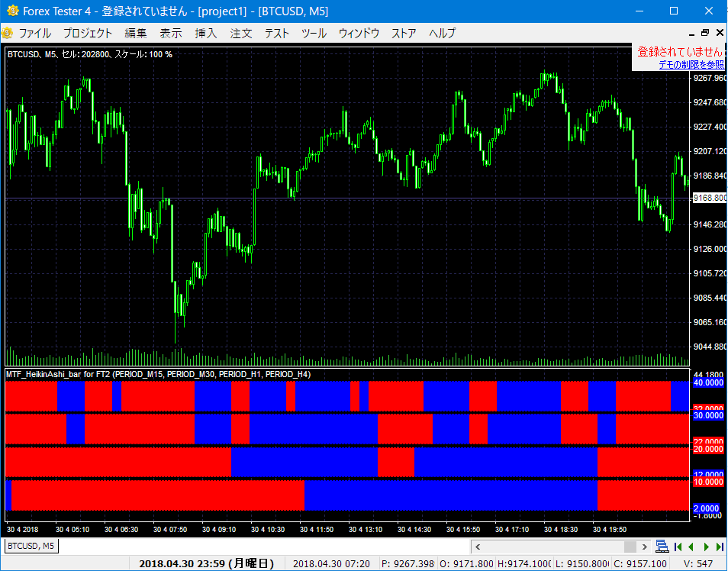Open the ツール menu
This screenshot has width=728, height=571.
(x=314, y=34)
